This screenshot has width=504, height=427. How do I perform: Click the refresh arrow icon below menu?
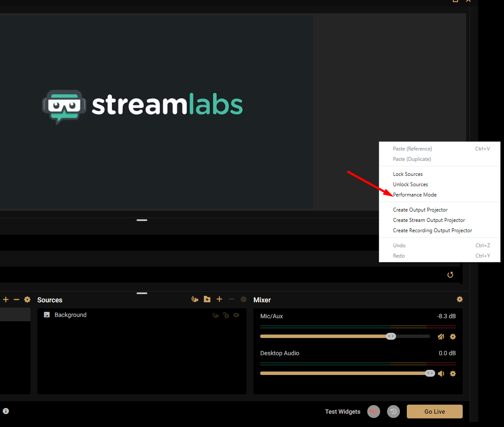click(450, 275)
